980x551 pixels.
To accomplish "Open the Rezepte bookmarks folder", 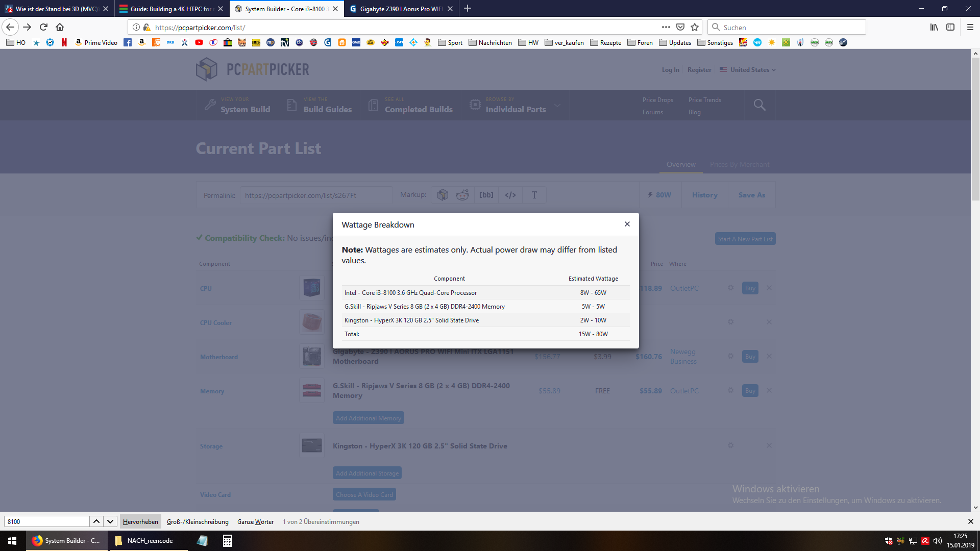I will (606, 42).
